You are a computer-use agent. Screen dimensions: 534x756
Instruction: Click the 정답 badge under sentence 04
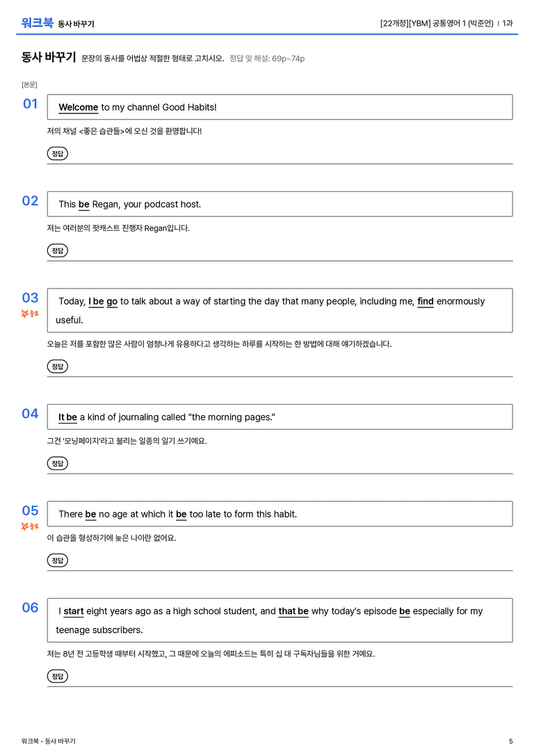pyautogui.click(x=57, y=463)
